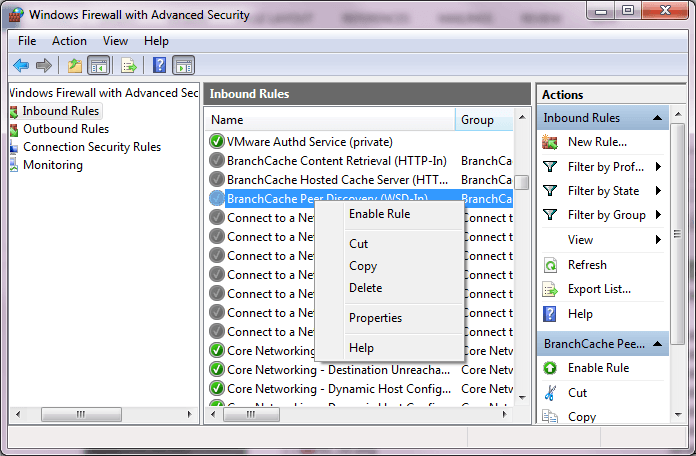This screenshot has width=696, height=456.
Task: Sort by the Name column header
Action: tap(329, 120)
